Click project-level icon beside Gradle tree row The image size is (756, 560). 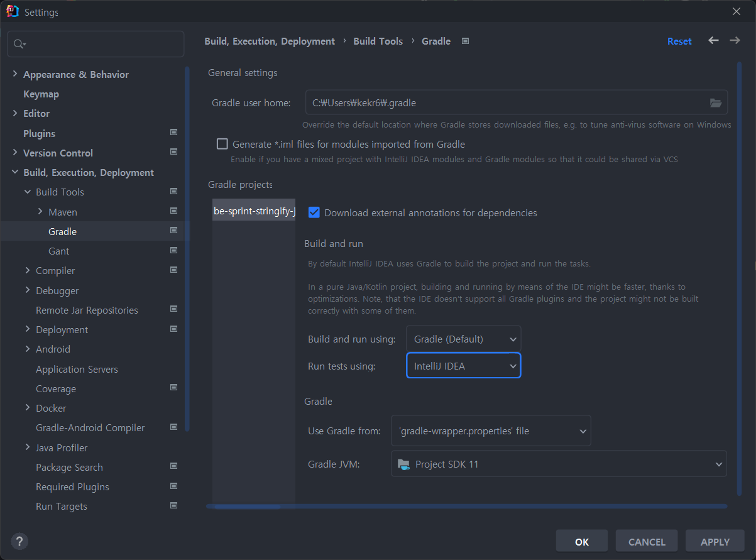tap(174, 231)
